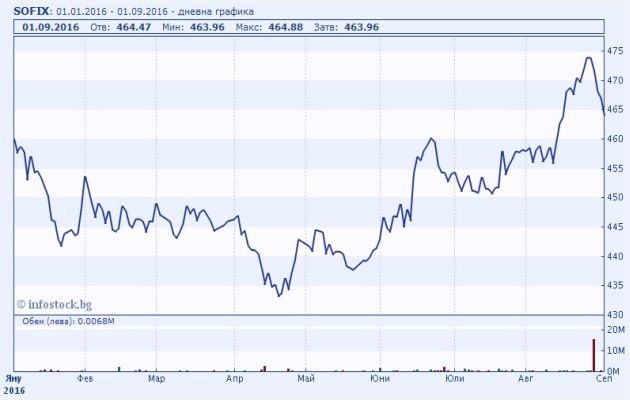This screenshot has width=630, height=400.
Task: Click the Май month label
Action: [x=306, y=379]
